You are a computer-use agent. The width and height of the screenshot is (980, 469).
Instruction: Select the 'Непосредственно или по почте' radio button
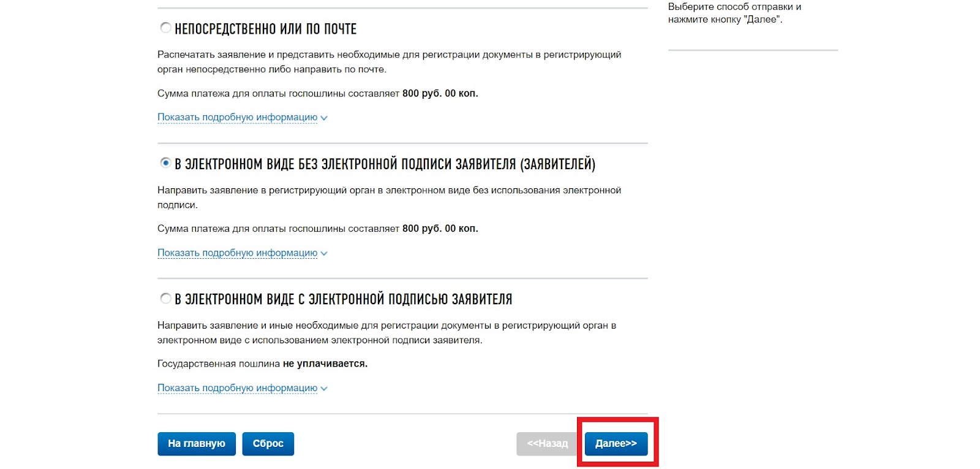pos(165,28)
